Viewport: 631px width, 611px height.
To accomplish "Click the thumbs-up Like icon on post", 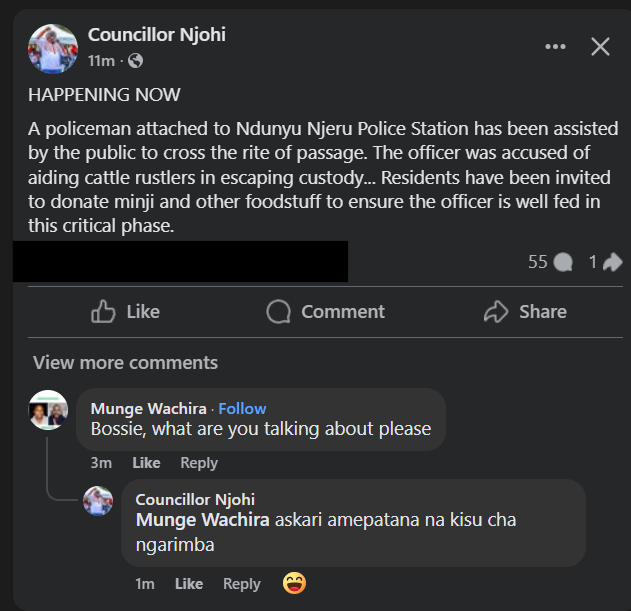I will [104, 312].
